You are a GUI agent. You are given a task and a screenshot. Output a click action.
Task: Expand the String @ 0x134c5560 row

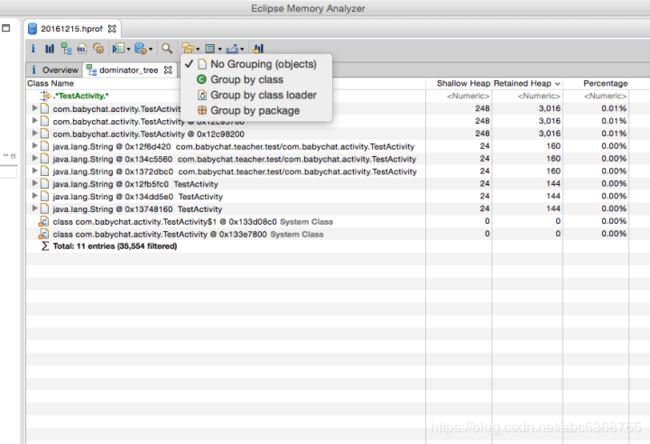tap(35, 158)
